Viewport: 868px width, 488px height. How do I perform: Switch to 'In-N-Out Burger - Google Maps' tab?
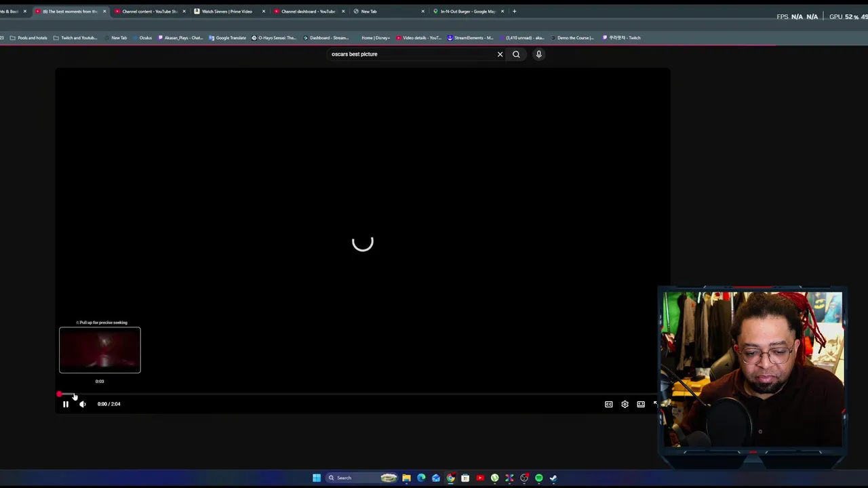click(x=468, y=12)
